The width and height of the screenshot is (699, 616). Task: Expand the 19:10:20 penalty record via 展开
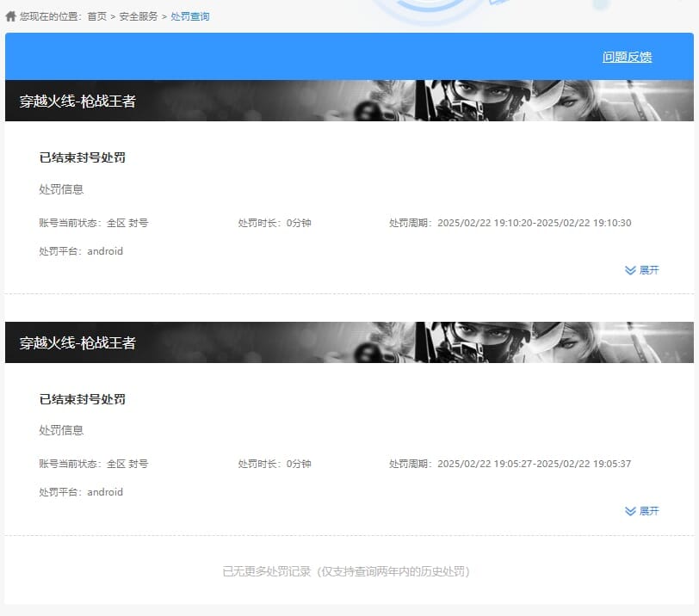coord(642,270)
